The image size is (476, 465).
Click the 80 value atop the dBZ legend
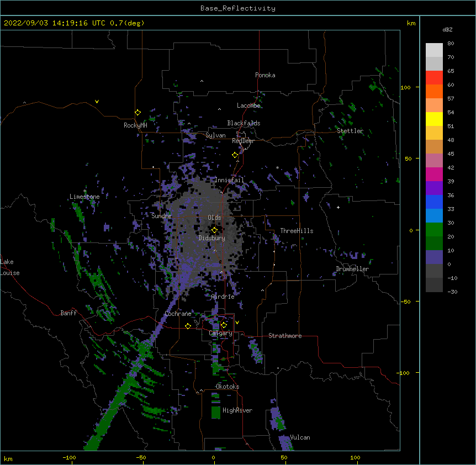pos(451,44)
